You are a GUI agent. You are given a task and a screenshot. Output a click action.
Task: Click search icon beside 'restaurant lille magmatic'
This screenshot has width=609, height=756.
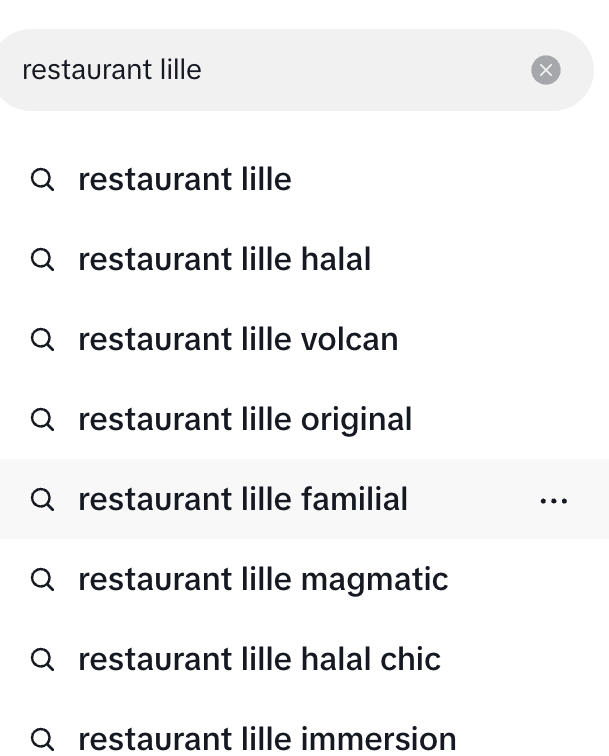pos(42,580)
